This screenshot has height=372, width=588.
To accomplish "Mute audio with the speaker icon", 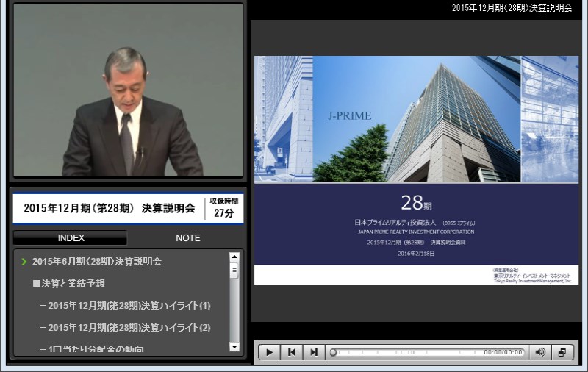I will pyautogui.click(x=540, y=352).
